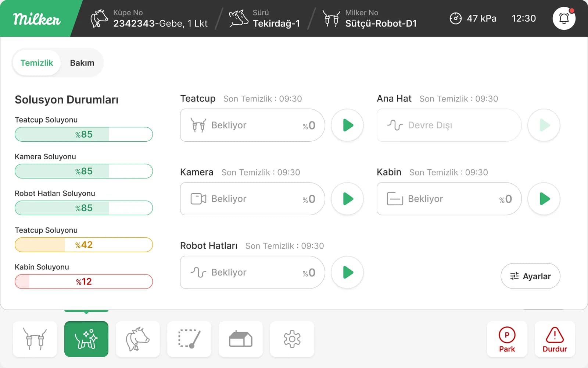This screenshot has width=588, height=368.
Task: Select the milking cups icon in bottom bar
Action: coord(35,339)
